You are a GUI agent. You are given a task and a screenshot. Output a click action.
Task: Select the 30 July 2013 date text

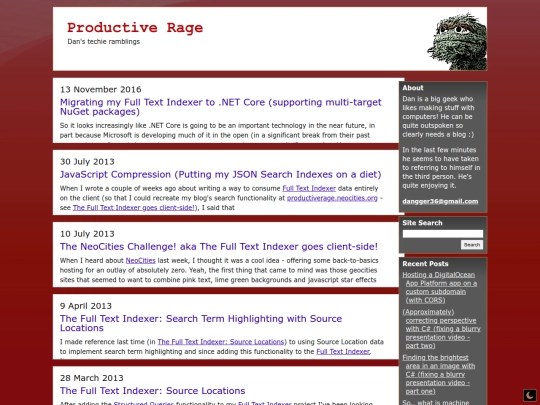pos(87,162)
